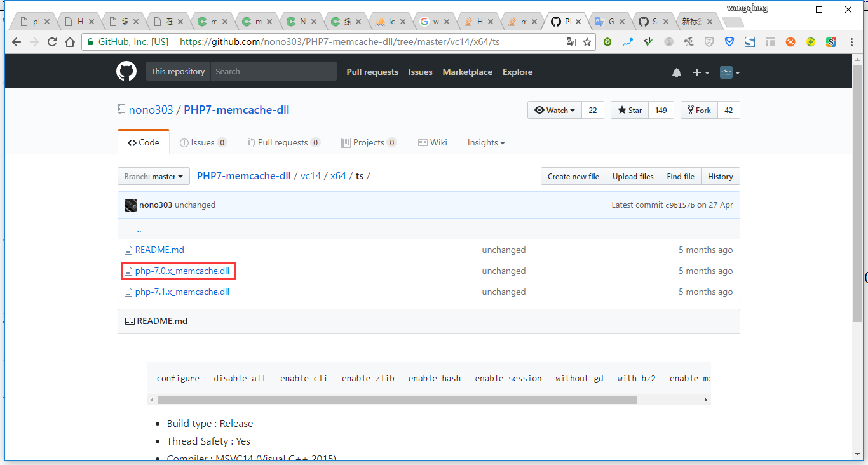Go to the browser home page
The width and height of the screenshot is (868, 465).
(x=70, y=43)
